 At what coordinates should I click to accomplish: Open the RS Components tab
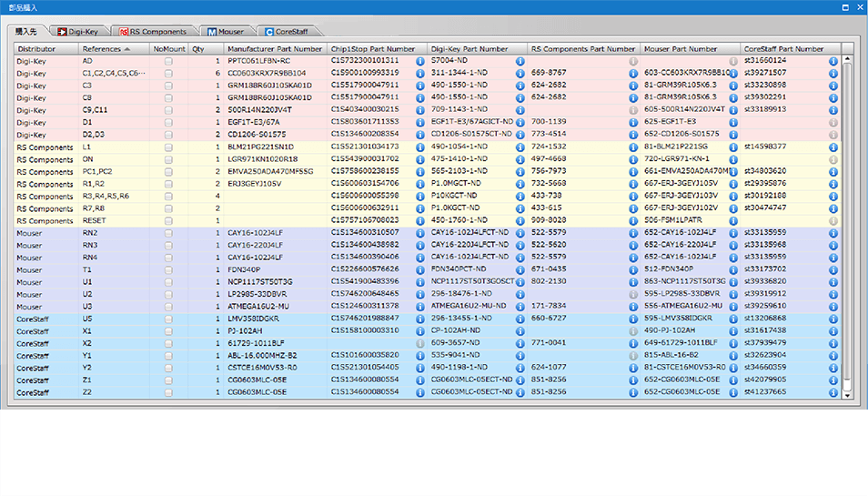[x=154, y=32]
